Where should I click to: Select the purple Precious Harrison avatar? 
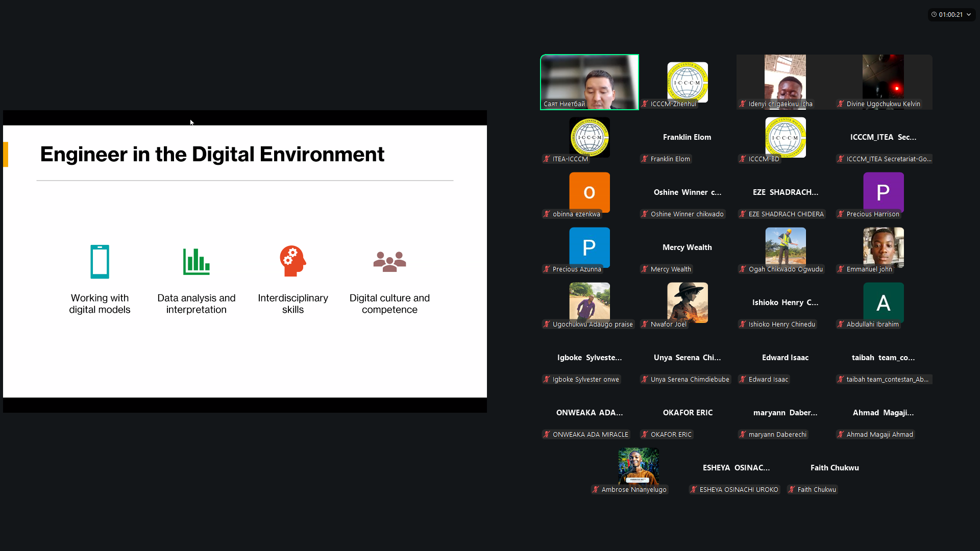point(883,192)
